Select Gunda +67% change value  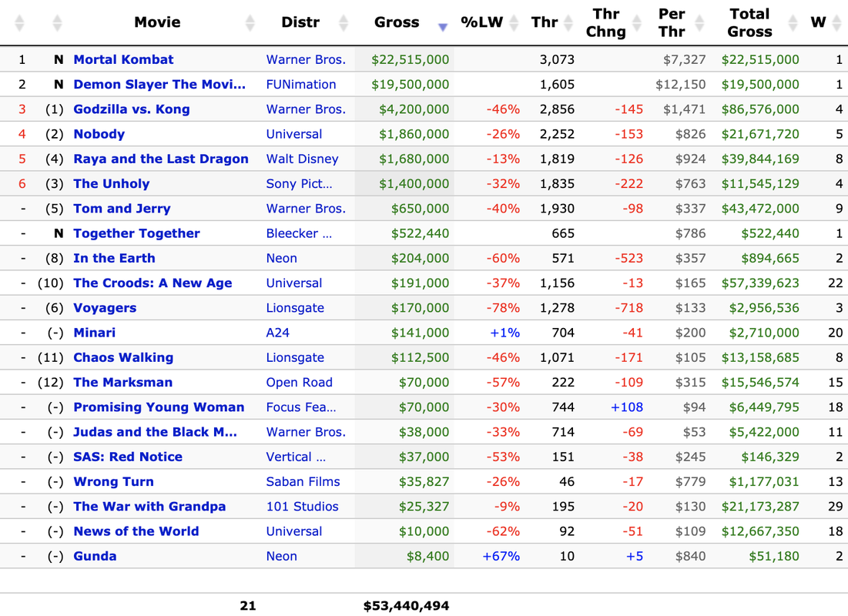(x=501, y=557)
